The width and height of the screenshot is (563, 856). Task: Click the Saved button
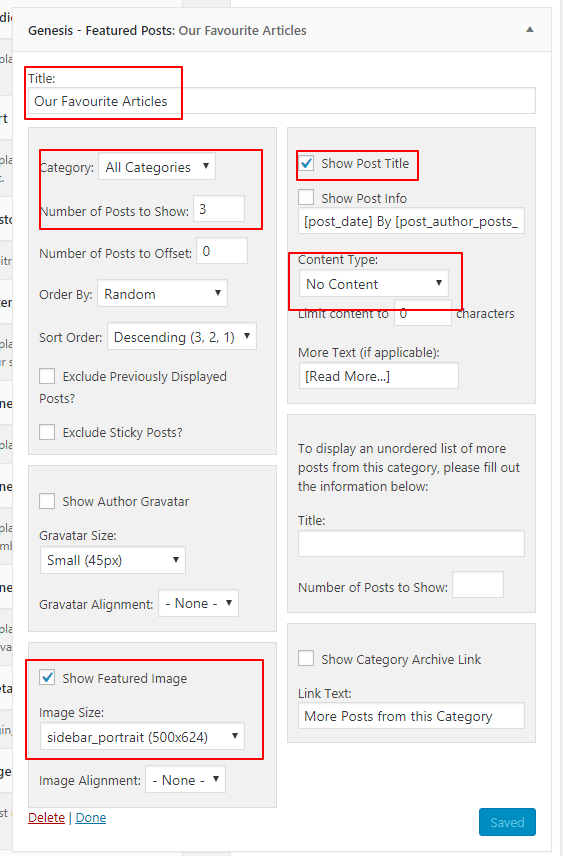click(507, 822)
